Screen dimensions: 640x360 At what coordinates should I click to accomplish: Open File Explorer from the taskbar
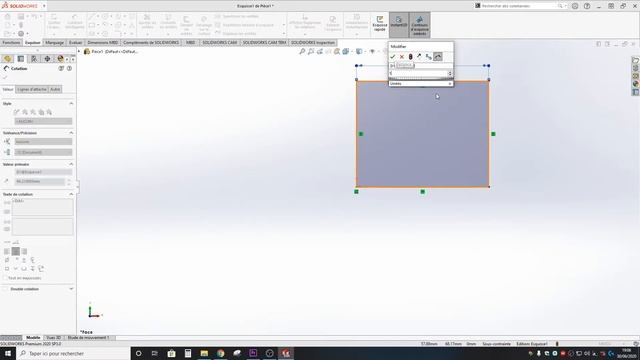point(204,353)
